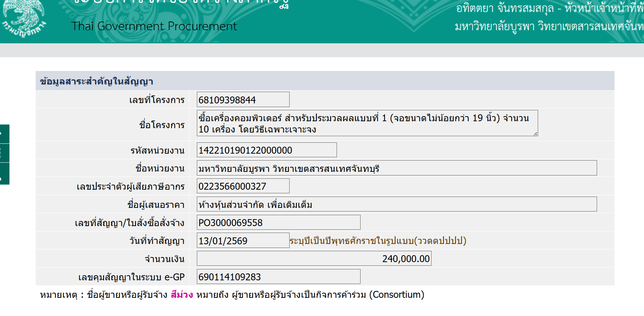Click the project number field 68109398844
This screenshot has height=316, width=644.
click(x=243, y=100)
